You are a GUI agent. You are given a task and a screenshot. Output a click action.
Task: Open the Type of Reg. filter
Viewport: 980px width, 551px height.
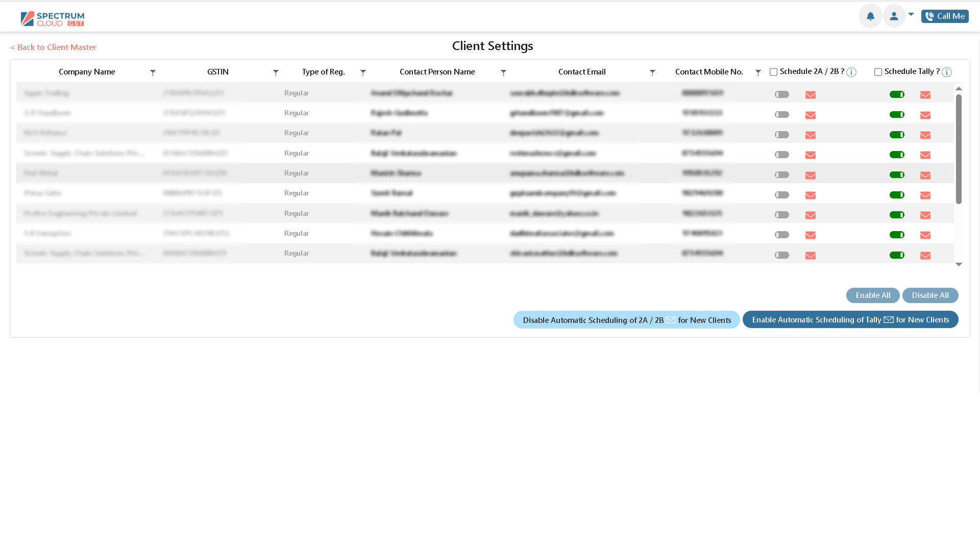click(363, 72)
